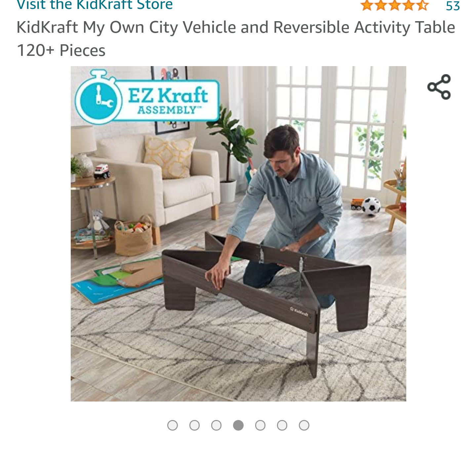Tap the first rating star
Image resolution: width=476 pixels, height=461 pixels.
(x=367, y=5)
